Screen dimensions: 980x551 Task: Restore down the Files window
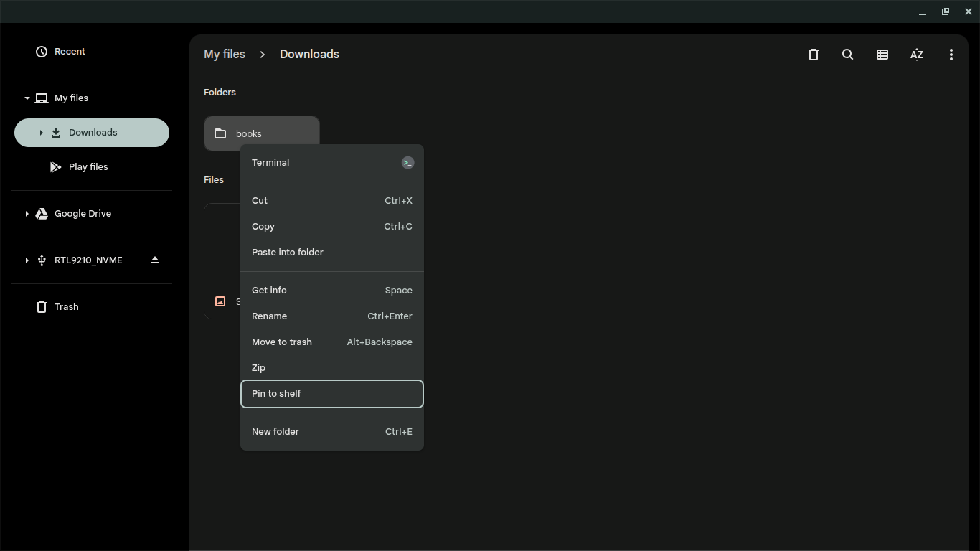point(946,12)
